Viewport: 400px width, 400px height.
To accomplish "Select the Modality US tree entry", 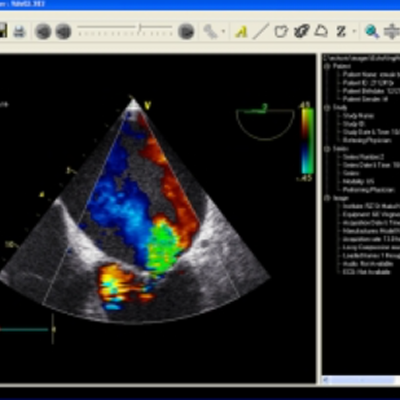I will pyautogui.click(x=358, y=182).
